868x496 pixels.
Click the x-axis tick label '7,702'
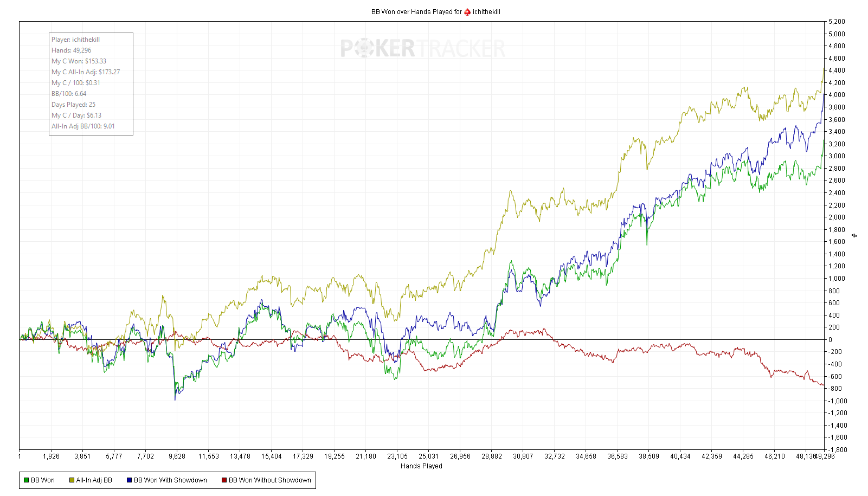point(145,456)
